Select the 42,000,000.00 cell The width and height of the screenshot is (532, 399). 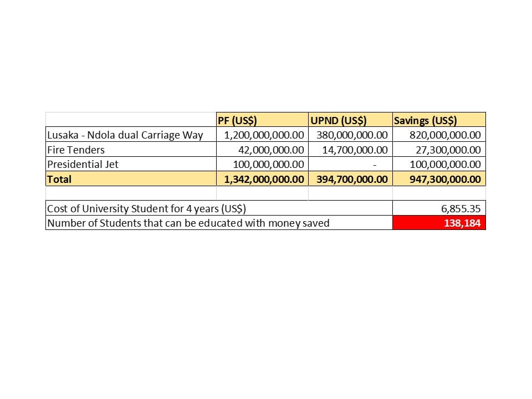click(x=262, y=150)
